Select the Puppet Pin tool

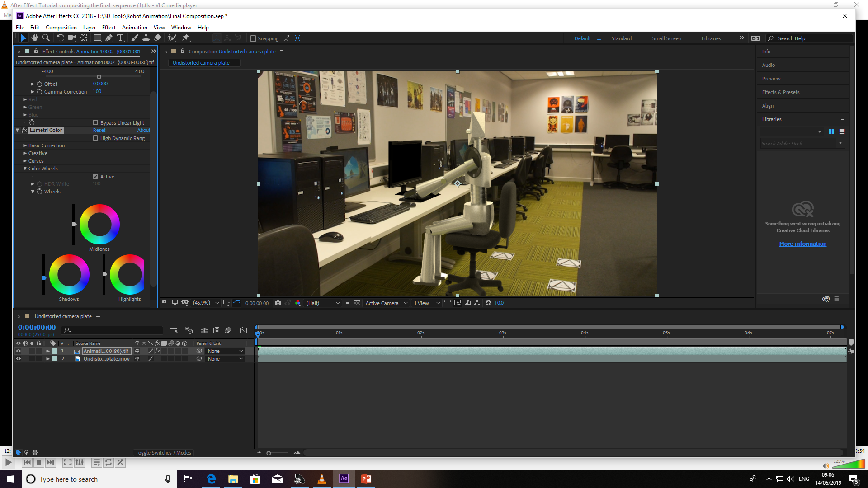(x=186, y=38)
